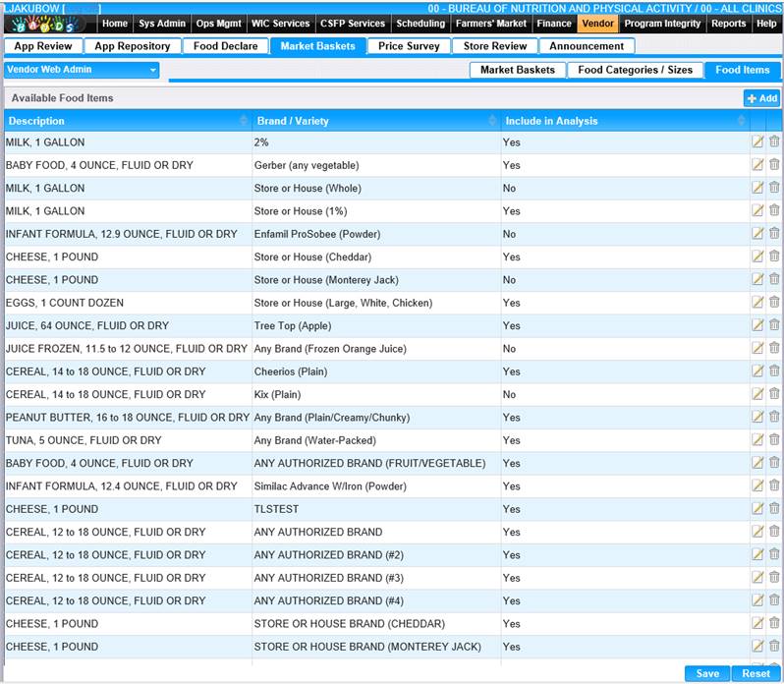Screen dimensions: 784x684
Task: Delete the Store or House (Cheddar) row
Action: coord(774,256)
